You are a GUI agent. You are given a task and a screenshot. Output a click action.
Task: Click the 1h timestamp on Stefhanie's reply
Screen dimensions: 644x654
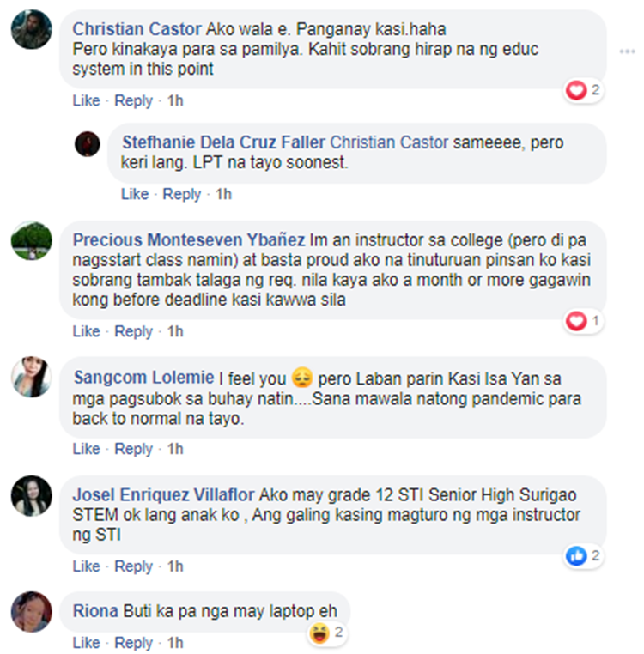[x=223, y=194]
